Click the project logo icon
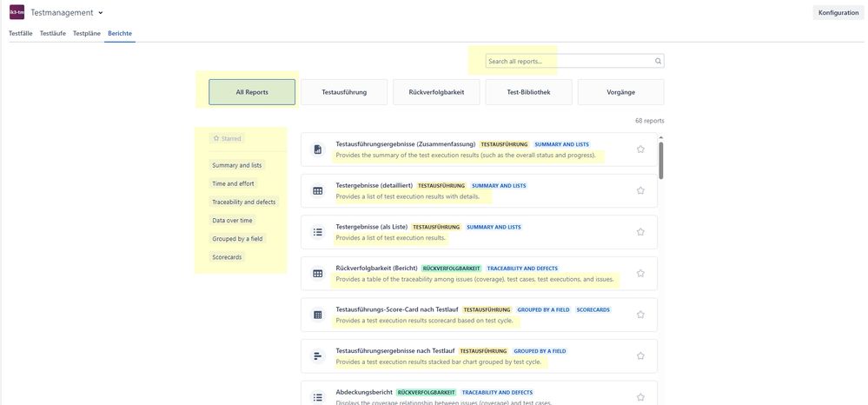 (x=17, y=13)
